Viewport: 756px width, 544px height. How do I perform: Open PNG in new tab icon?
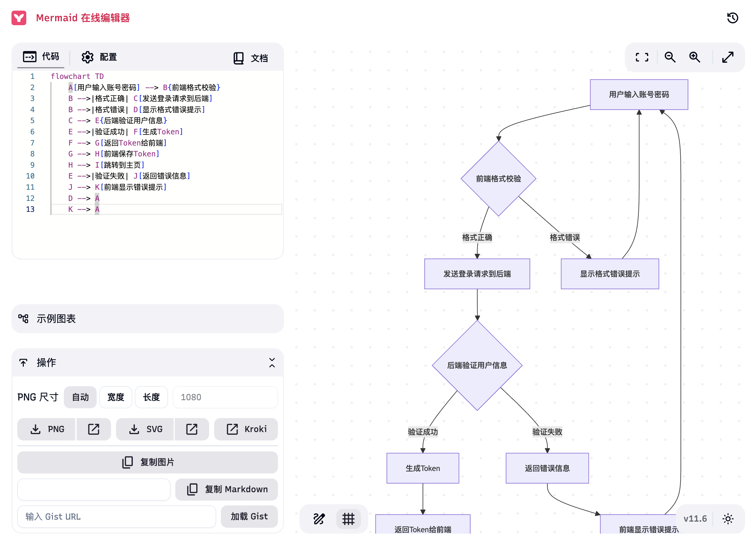94,429
